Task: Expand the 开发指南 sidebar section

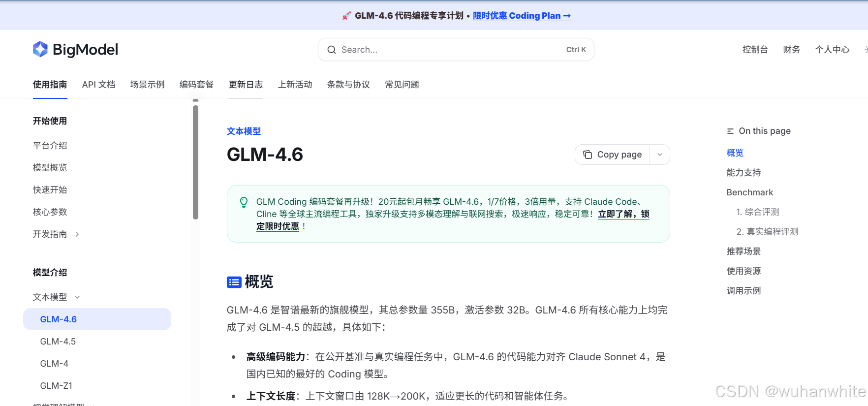Action: pos(77,234)
